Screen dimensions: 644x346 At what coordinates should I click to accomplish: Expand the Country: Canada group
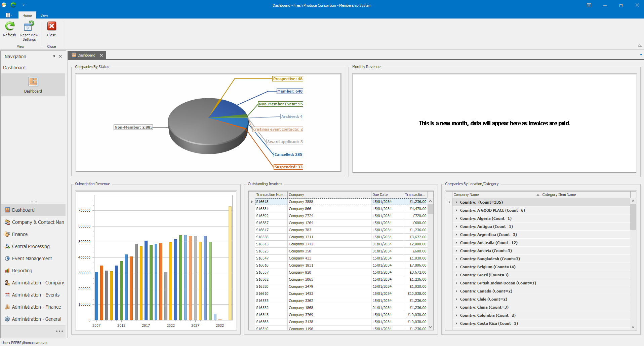tap(456, 291)
